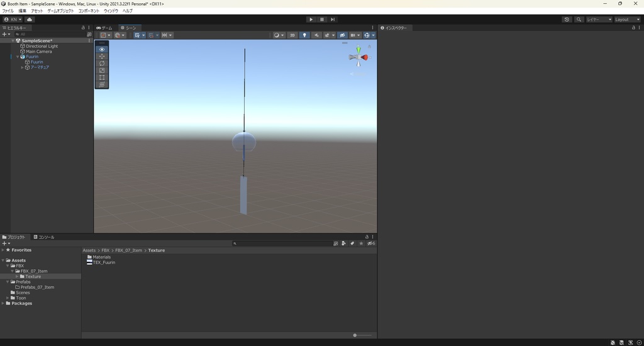644x346 pixels.
Task: Toggle Scene audio button
Action: tap(316, 35)
